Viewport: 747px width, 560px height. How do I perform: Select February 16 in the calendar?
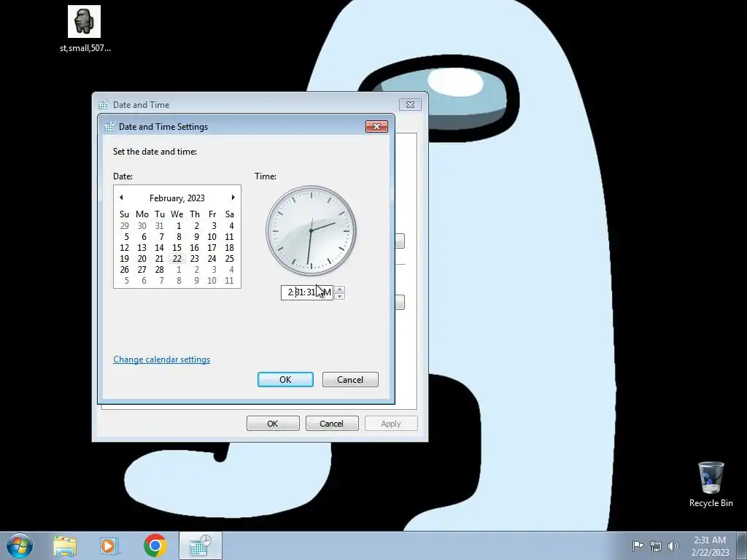pos(194,248)
